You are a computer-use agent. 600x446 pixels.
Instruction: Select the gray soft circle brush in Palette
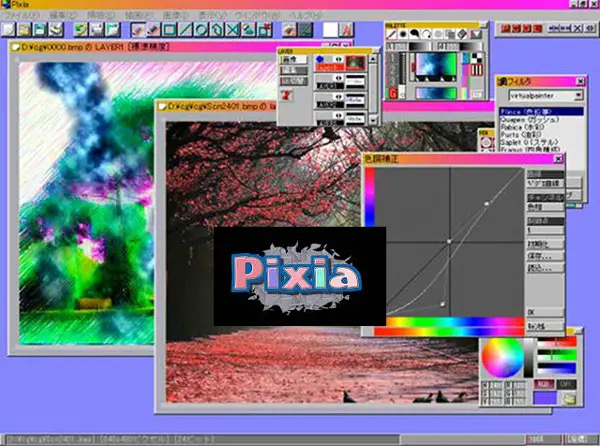tap(439, 34)
